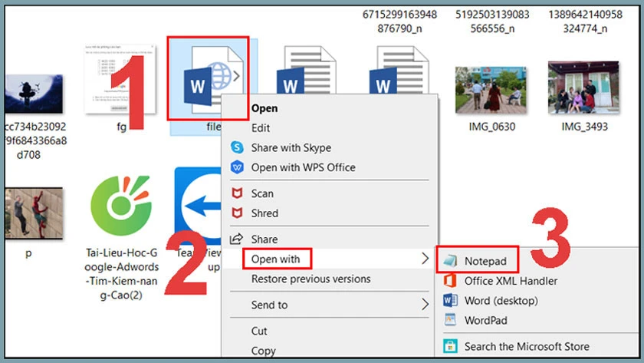This screenshot has width=644, height=363.
Task: Click the McAfee icon beside Scan
Action: 237,193
